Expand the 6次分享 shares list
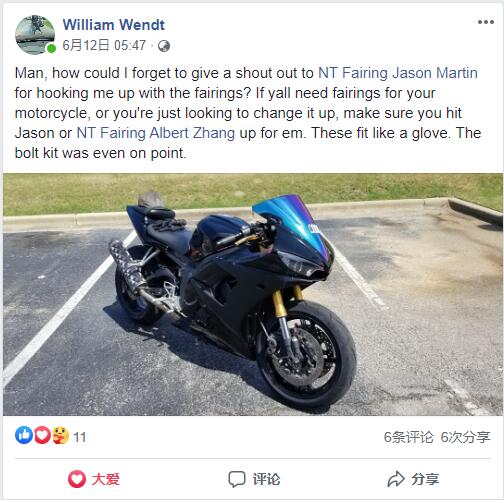The width and height of the screenshot is (504, 500). 465,437
